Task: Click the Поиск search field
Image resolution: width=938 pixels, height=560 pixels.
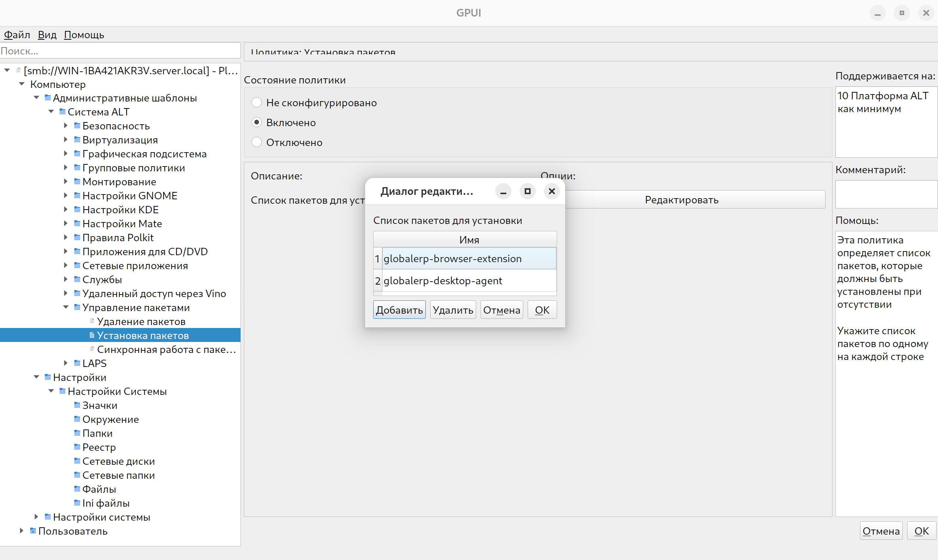Action: pos(120,51)
